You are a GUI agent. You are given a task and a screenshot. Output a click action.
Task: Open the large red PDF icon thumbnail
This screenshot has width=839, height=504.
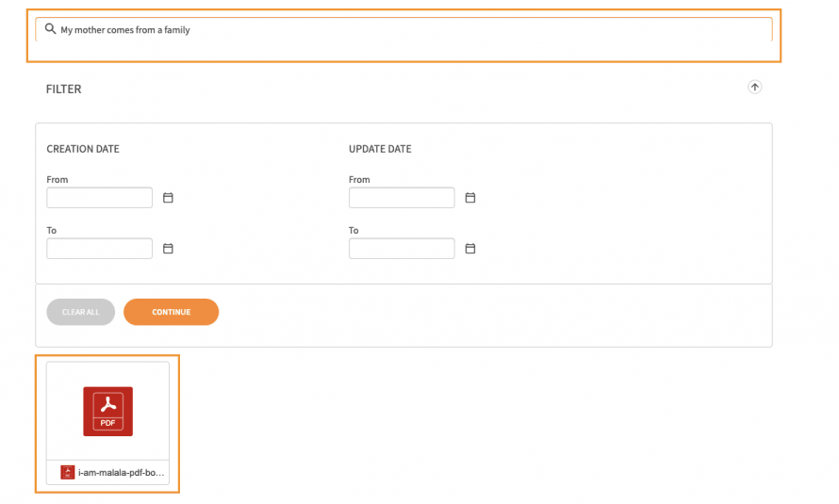pos(107,412)
